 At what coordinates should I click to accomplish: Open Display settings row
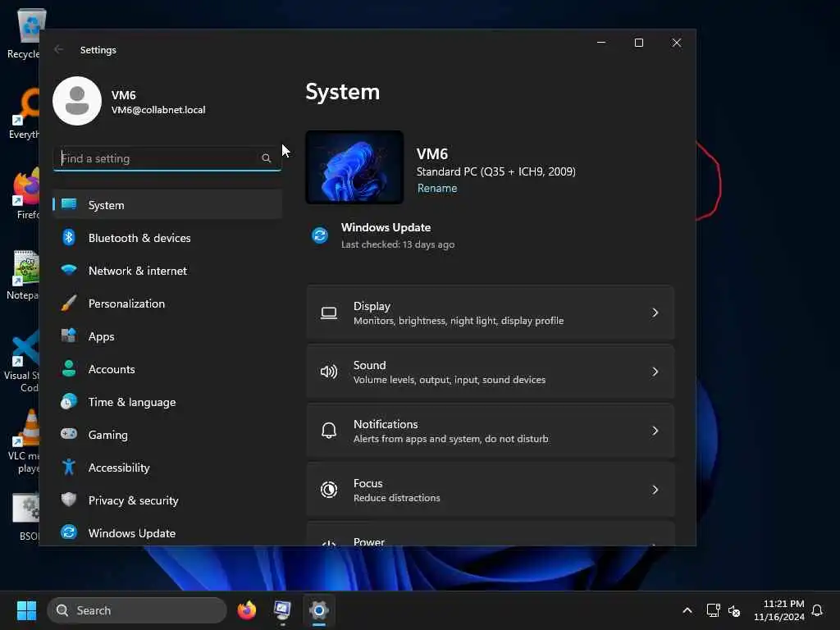coord(491,313)
